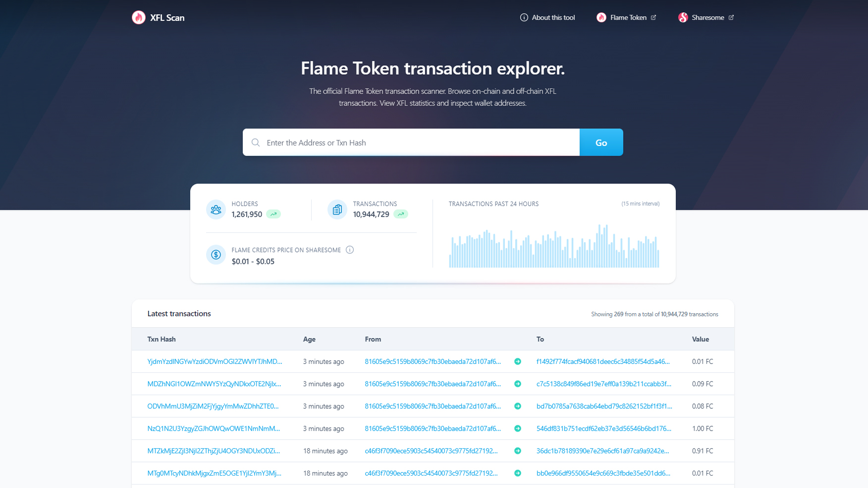Click the Value column header

tap(701, 339)
